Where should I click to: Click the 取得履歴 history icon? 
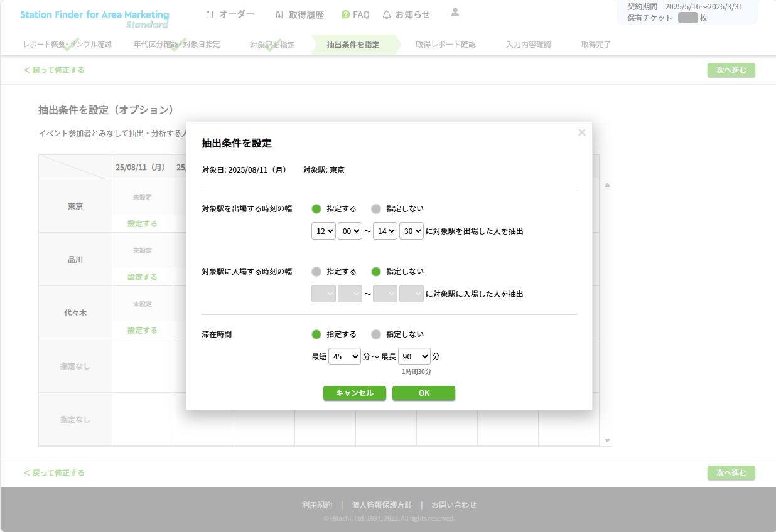(279, 14)
